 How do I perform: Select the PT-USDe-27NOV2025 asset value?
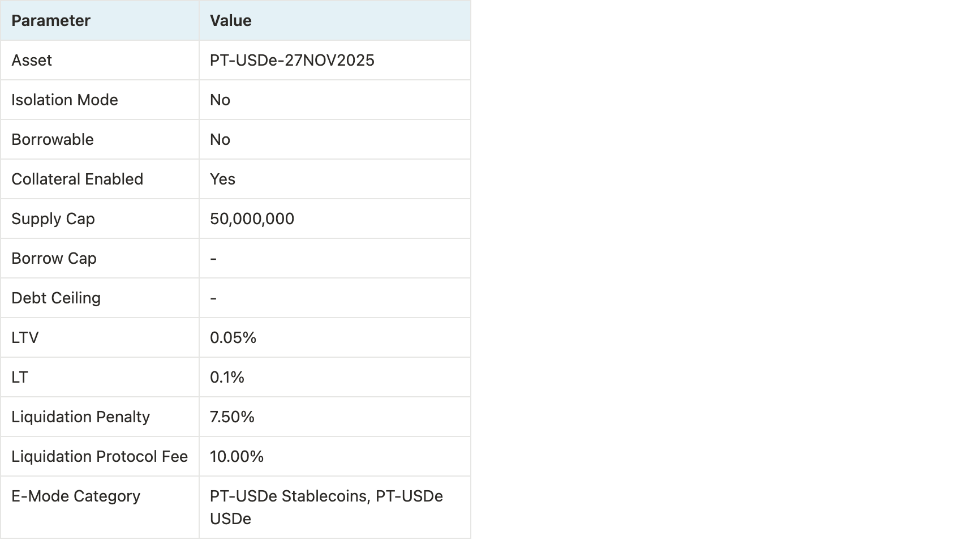coord(292,61)
